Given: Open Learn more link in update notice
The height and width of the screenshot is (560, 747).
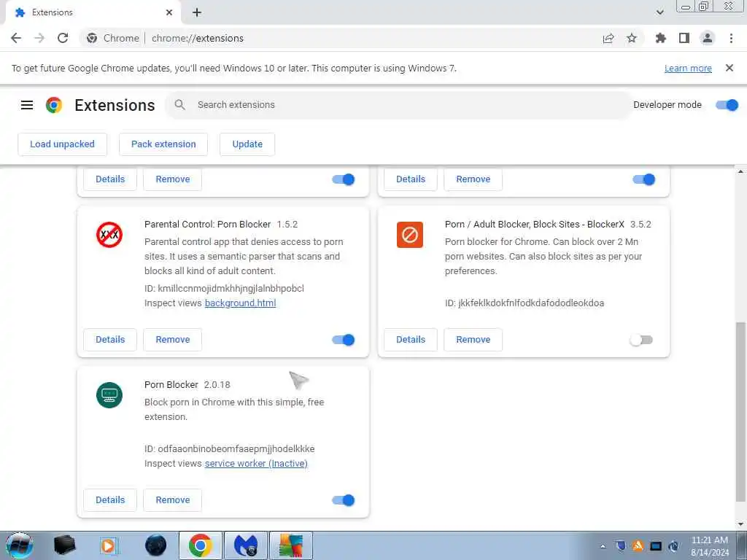Looking at the screenshot, I should point(688,69).
